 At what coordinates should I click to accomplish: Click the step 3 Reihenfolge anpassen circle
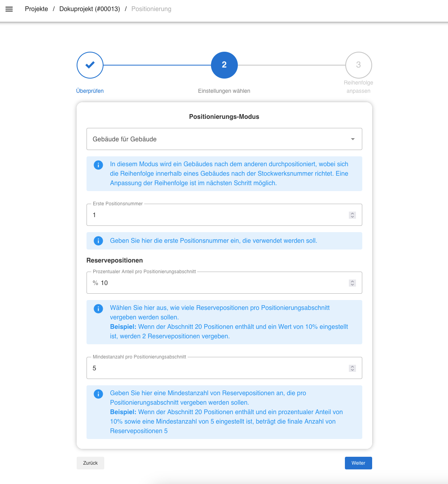[x=358, y=65]
